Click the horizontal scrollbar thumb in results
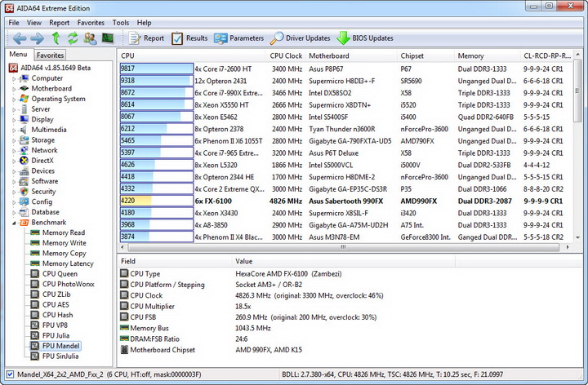Screen dimensions: 588x385 pyautogui.click(x=343, y=247)
